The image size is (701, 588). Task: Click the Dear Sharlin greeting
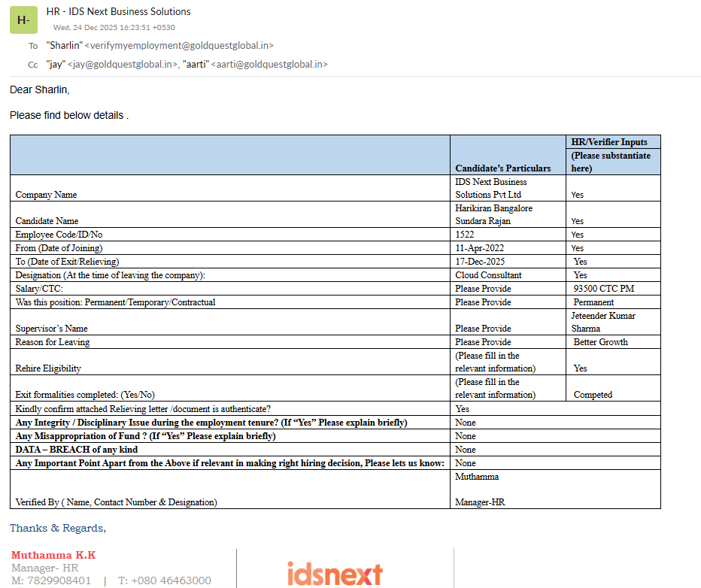(40, 89)
